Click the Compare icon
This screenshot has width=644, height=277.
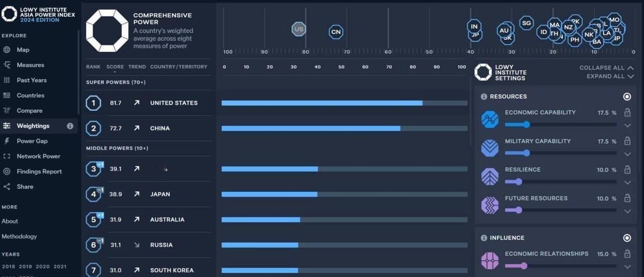(7, 111)
